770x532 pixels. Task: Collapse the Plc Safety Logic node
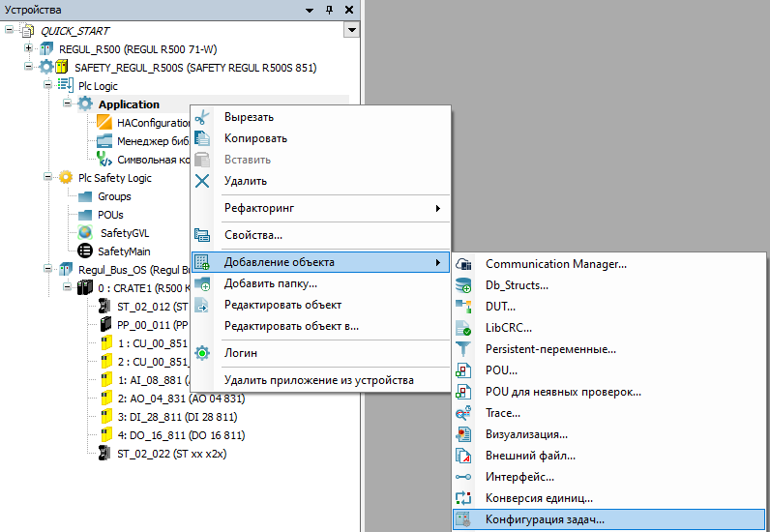pyautogui.click(x=47, y=178)
